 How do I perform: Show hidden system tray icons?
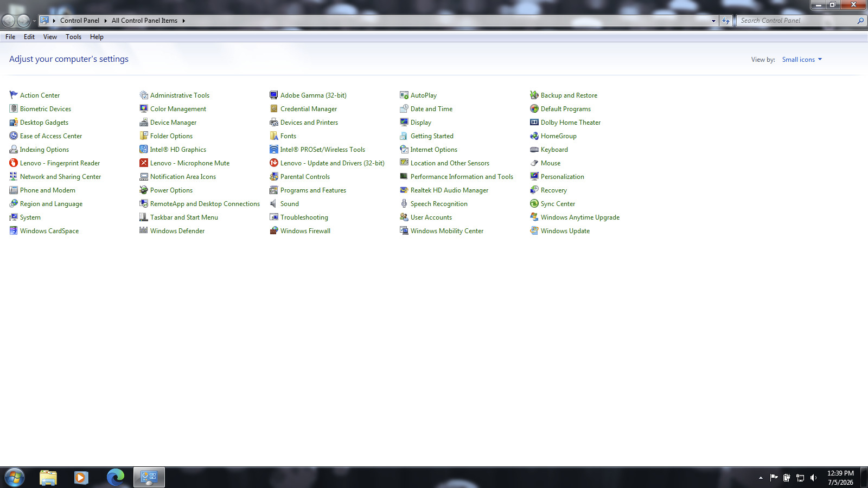[761, 478]
